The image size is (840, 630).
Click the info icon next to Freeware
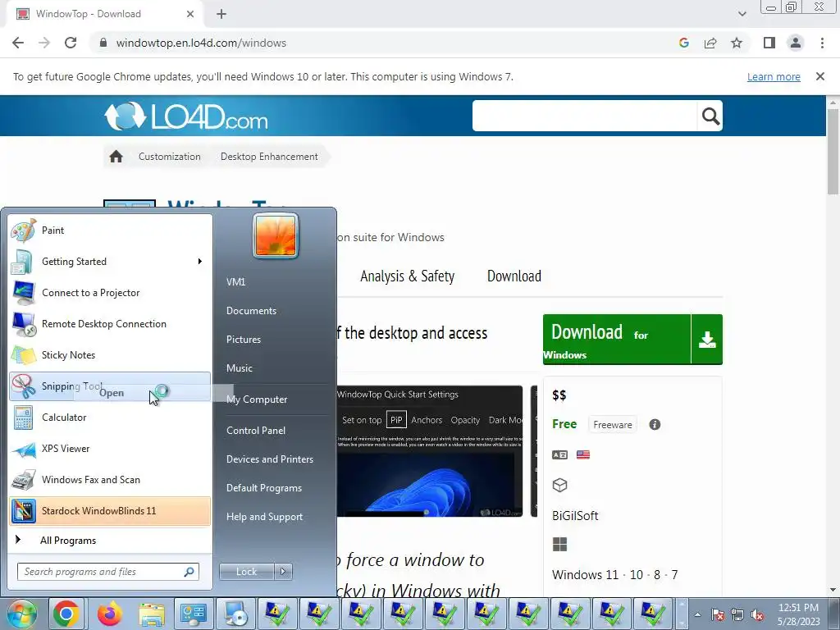pyautogui.click(x=655, y=425)
